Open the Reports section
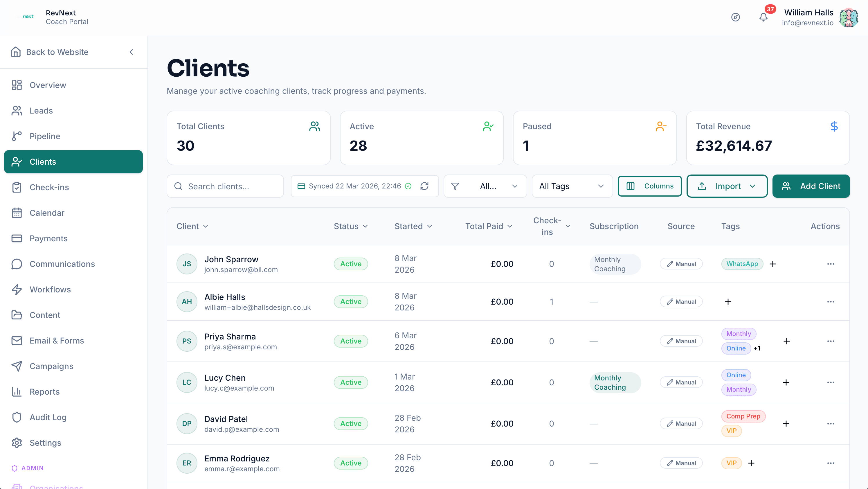 coord(44,392)
